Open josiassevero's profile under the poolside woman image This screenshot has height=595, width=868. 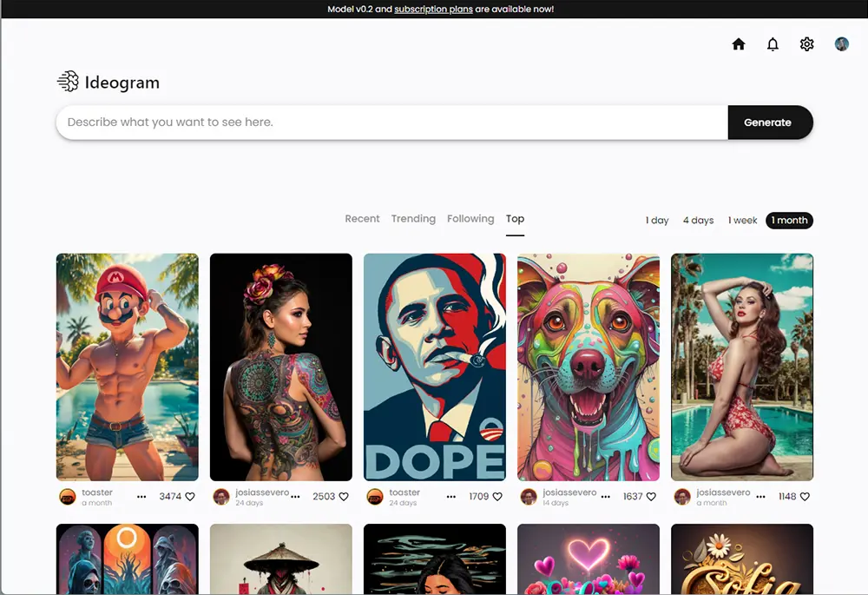click(724, 492)
